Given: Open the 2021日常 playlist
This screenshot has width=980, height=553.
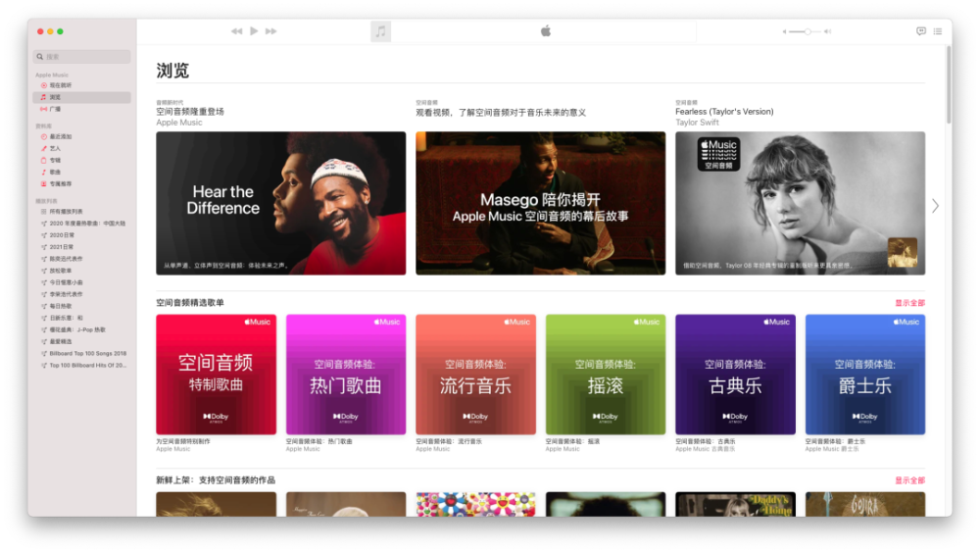Looking at the screenshot, I should click(x=82, y=247).
